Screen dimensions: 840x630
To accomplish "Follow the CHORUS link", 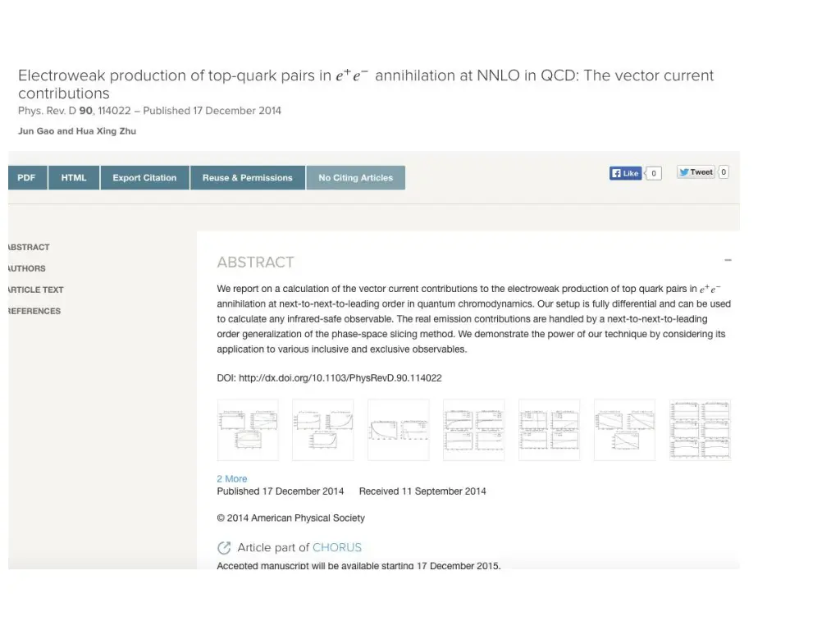I will click(x=336, y=547).
